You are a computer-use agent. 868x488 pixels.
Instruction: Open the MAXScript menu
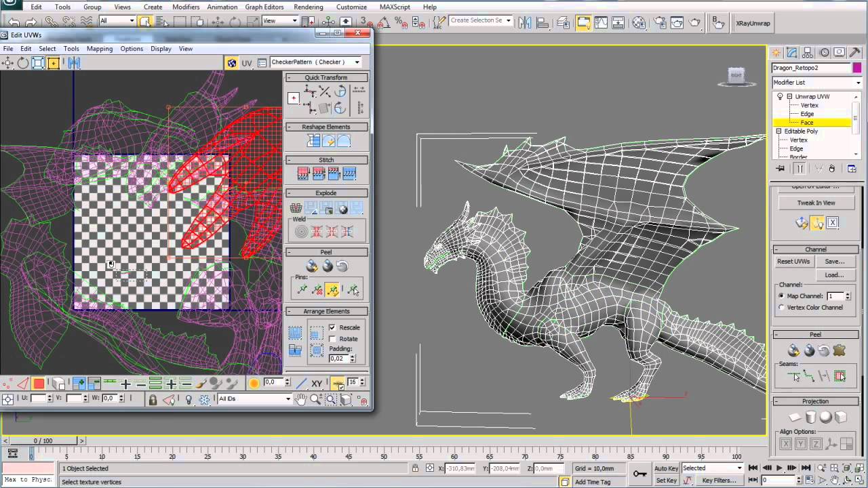pos(395,7)
